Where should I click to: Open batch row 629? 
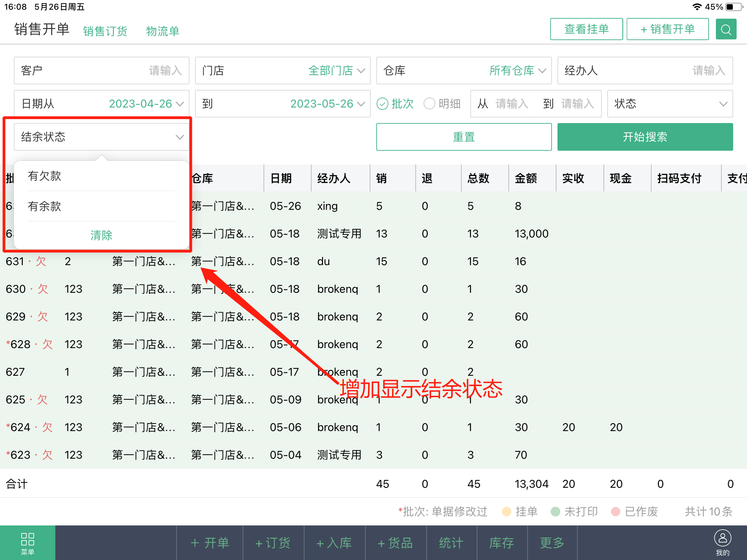tap(373, 317)
